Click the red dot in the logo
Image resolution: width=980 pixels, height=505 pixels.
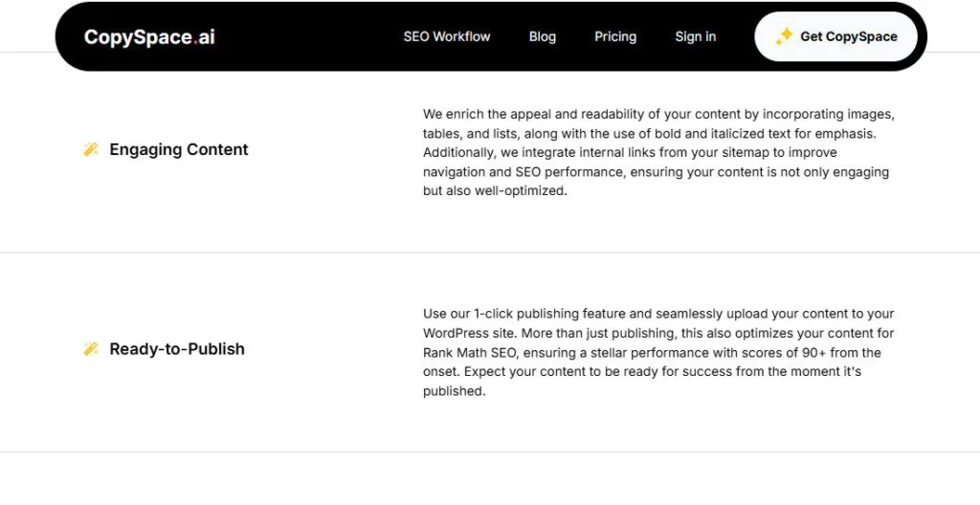click(196, 42)
